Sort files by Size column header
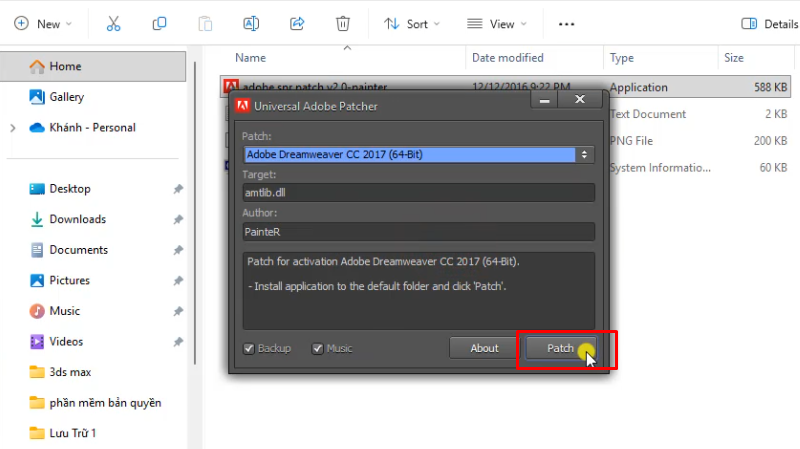800x449 pixels. pyautogui.click(x=734, y=58)
